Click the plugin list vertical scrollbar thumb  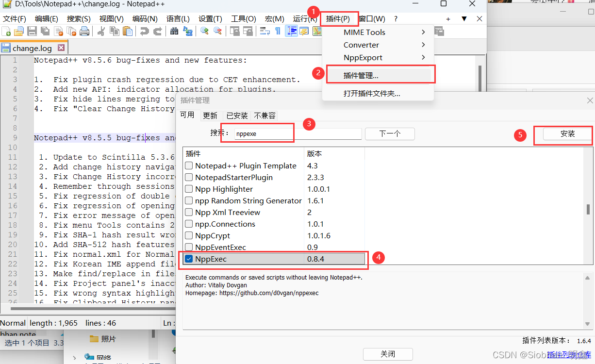coord(588,209)
